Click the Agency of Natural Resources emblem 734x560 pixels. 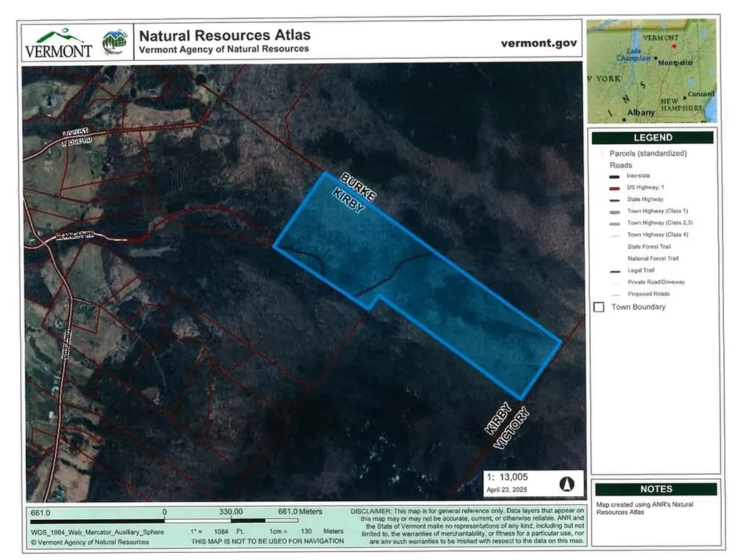[x=115, y=42]
